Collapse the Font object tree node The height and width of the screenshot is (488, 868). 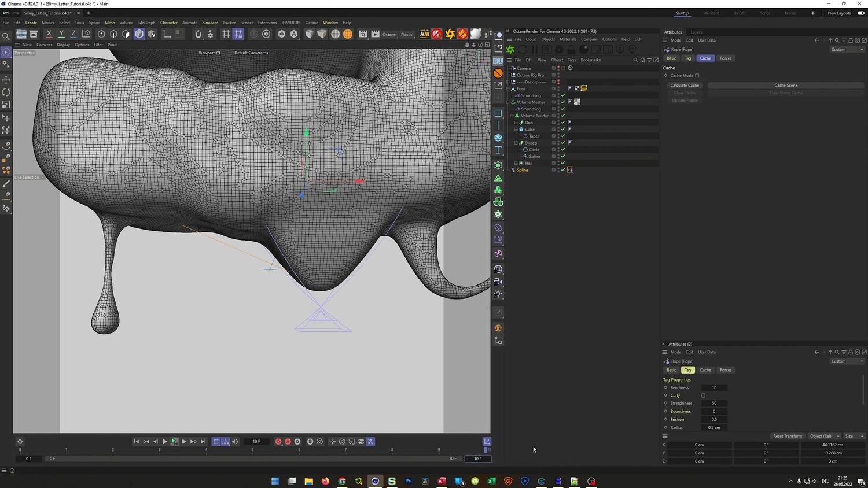point(508,88)
